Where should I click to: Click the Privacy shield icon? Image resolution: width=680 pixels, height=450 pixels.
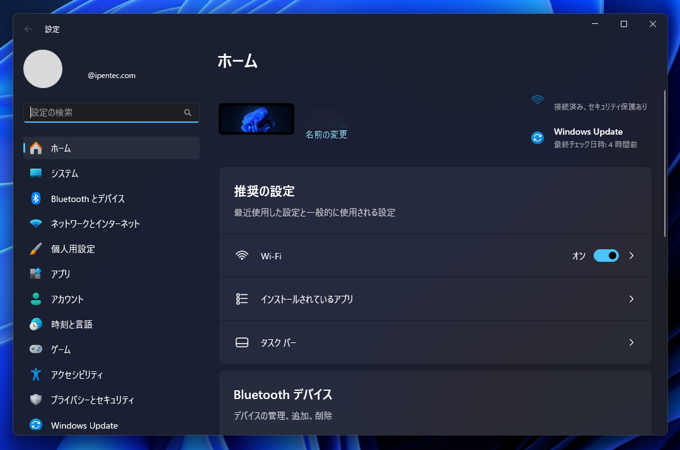pos(36,399)
